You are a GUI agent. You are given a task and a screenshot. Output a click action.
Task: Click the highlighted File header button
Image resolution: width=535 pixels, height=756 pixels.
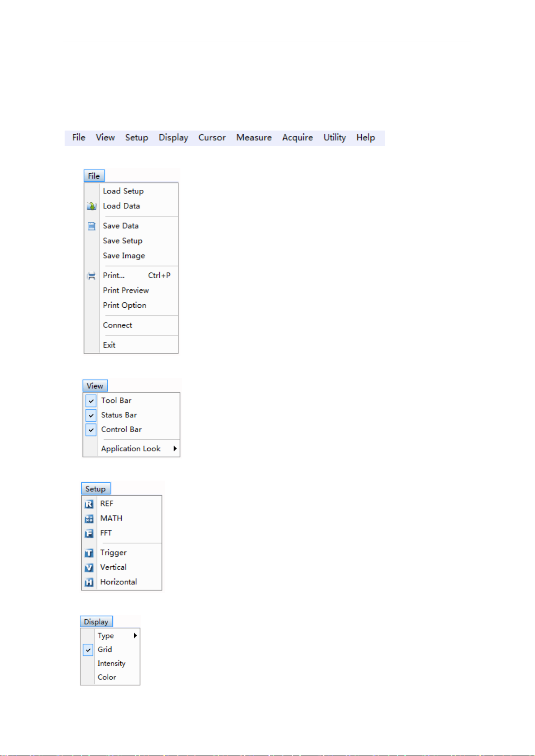click(94, 176)
